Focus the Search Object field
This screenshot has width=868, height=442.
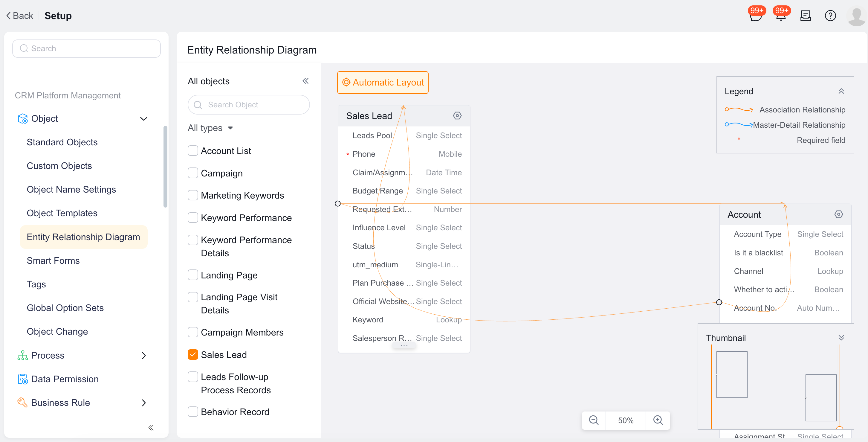click(249, 104)
